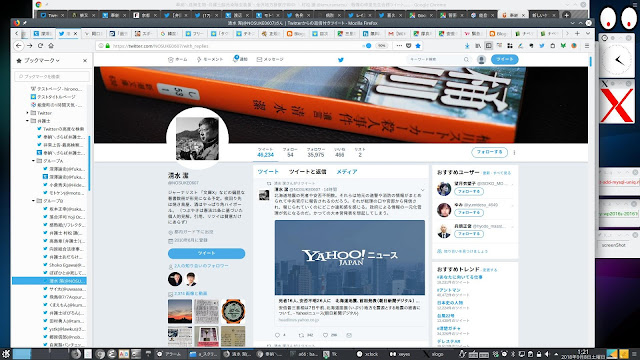Screen dimensions: 640x360
Task: Switch to the ツイート tab
Action: click(x=268, y=172)
